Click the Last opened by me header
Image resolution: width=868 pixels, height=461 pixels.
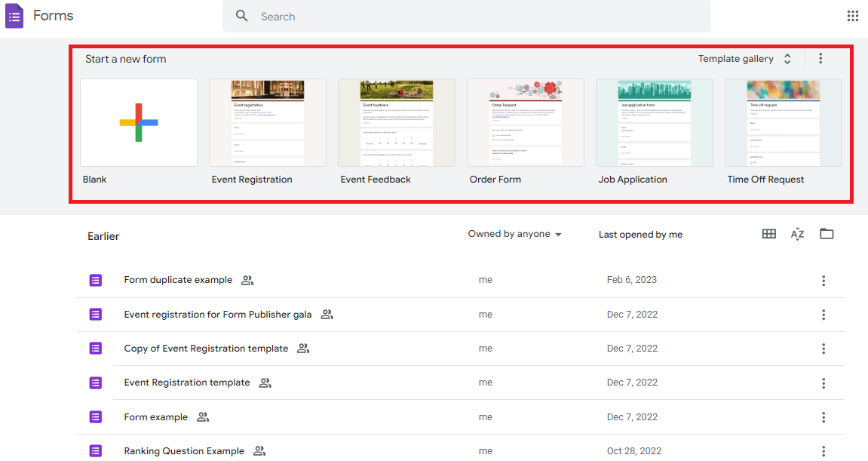640,235
